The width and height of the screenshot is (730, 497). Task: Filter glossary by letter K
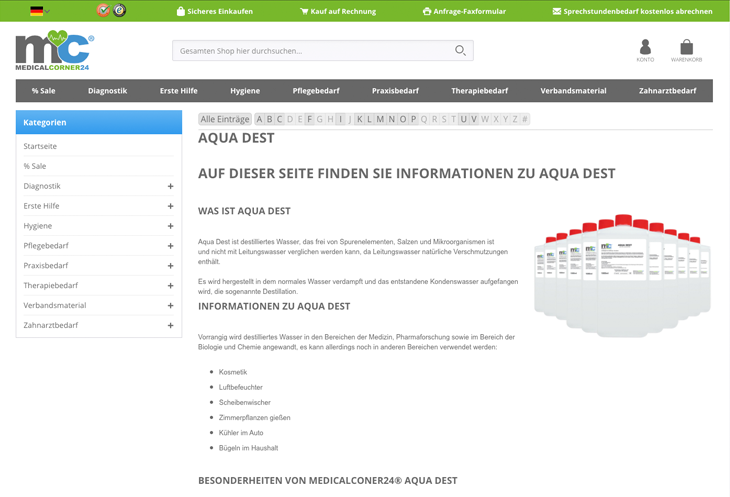360,119
